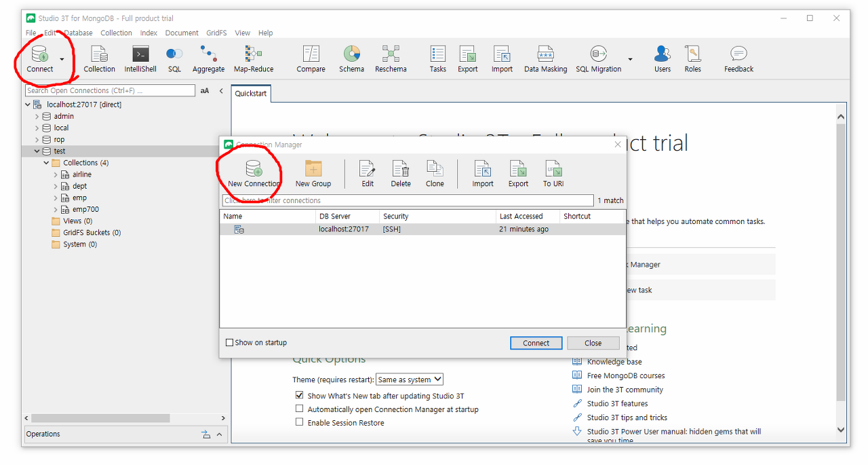The width and height of the screenshot is (868, 465).
Task: Open the Database menu
Action: pyautogui.click(x=79, y=33)
